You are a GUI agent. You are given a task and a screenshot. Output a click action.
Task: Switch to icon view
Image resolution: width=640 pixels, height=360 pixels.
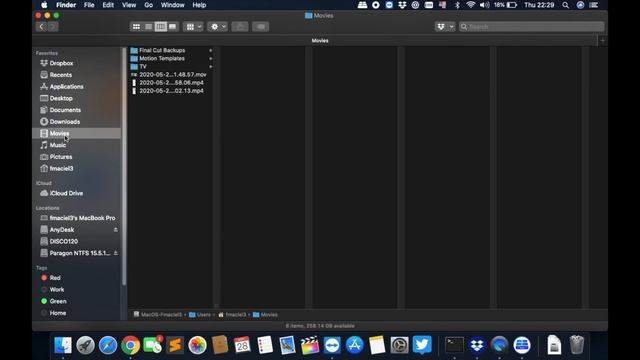136,27
